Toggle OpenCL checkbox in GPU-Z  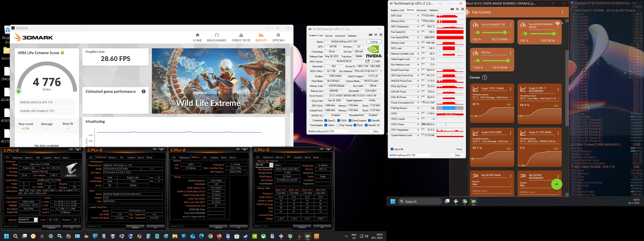click(325, 120)
